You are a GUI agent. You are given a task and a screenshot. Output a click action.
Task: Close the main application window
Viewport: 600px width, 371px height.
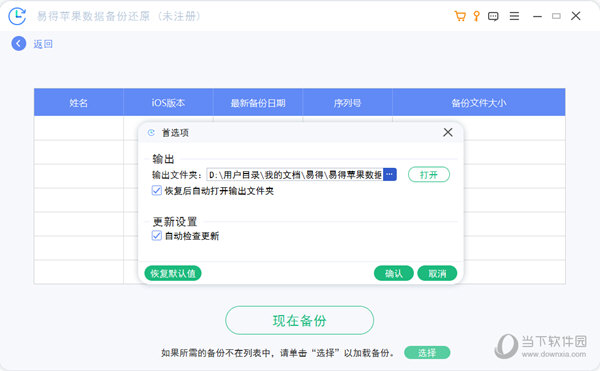[x=576, y=16]
